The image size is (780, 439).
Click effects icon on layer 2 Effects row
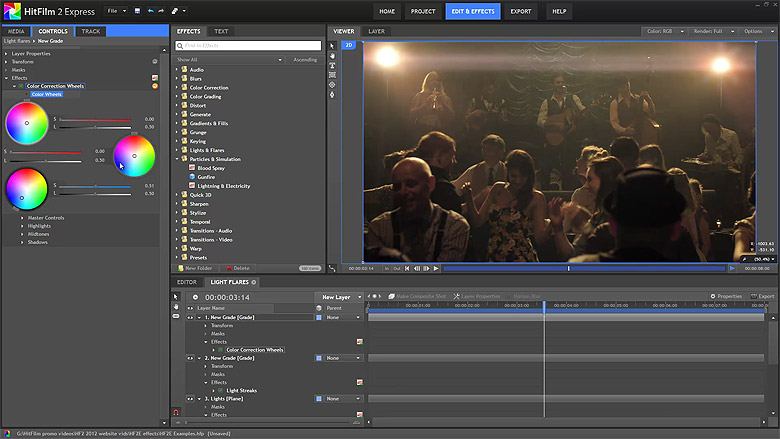360,382
